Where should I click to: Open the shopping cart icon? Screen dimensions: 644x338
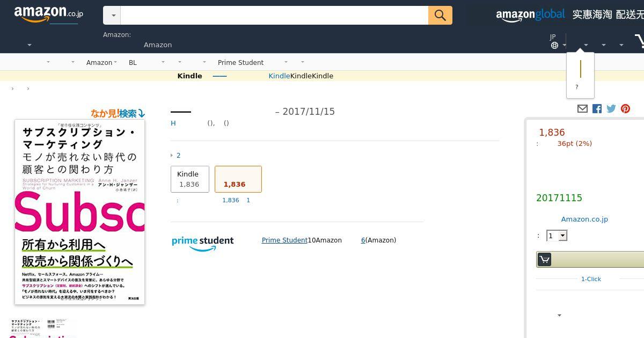coord(639,41)
